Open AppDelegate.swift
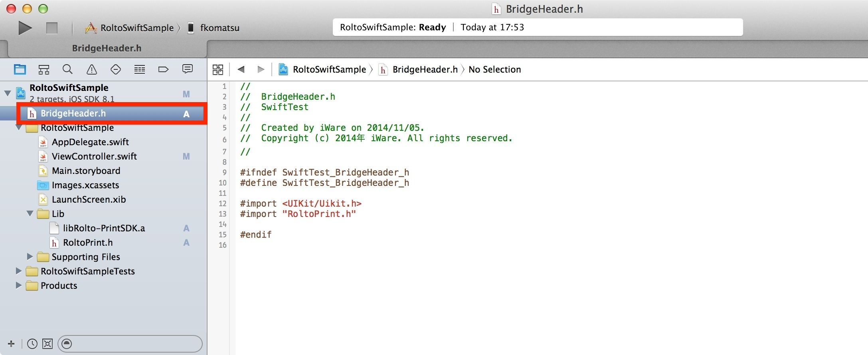 point(90,142)
